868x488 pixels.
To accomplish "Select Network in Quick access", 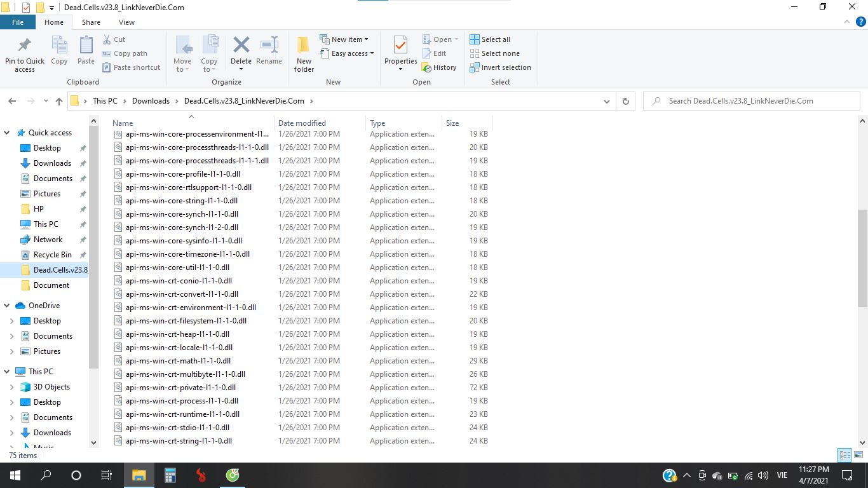I will [48, 240].
